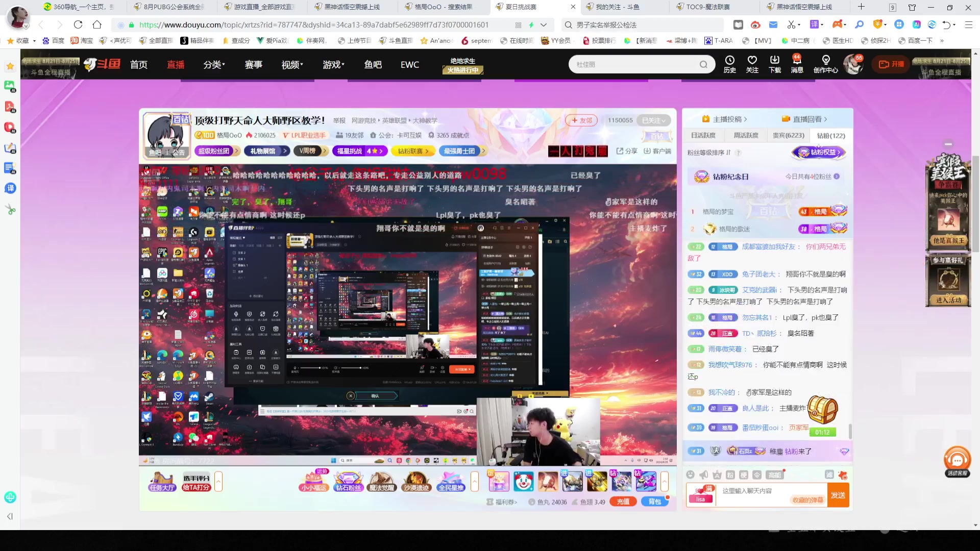Open the 赛事 navigation item

[x=253, y=64]
